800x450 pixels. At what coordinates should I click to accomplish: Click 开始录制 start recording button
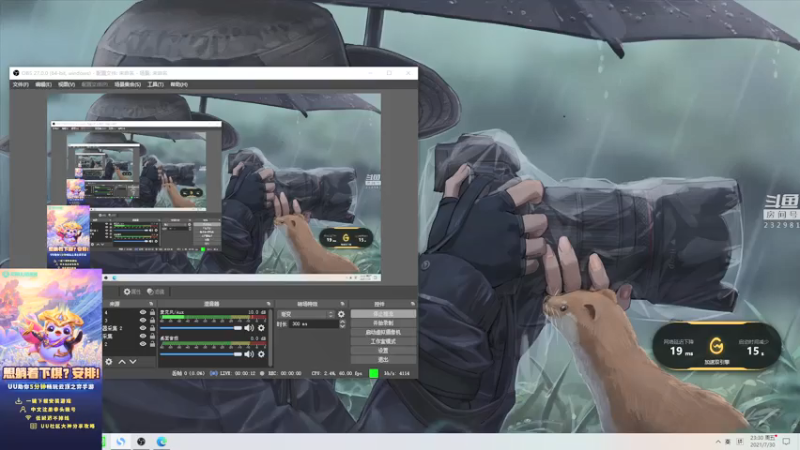pos(383,323)
